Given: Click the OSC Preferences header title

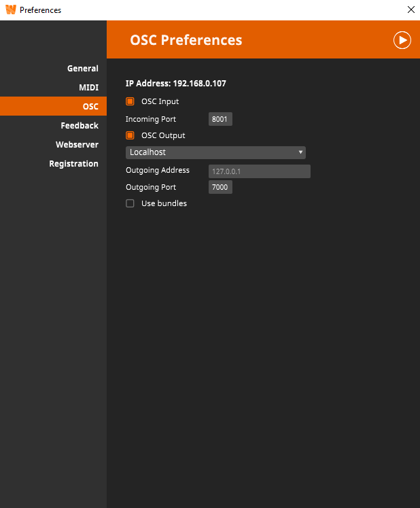Looking at the screenshot, I should point(186,40).
